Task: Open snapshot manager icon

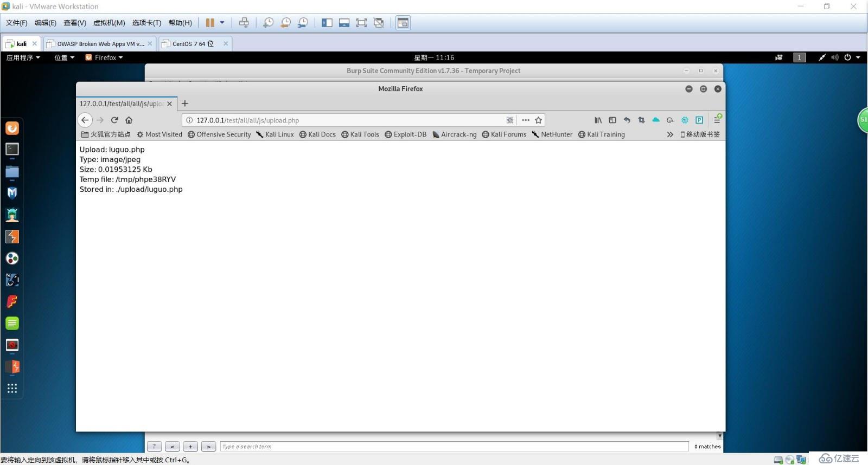Action: coord(303,23)
